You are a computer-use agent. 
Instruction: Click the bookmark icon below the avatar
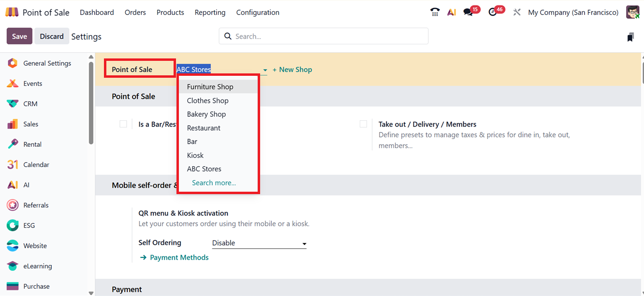[x=630, y=37]
